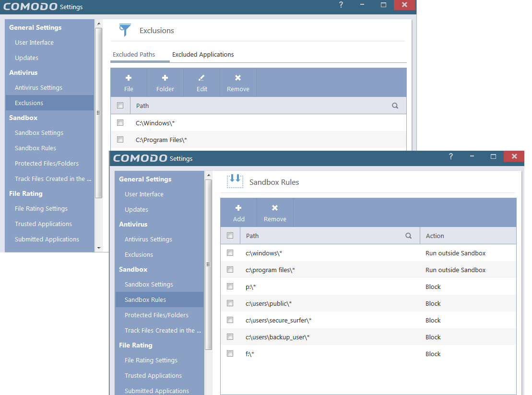The width and height of the screenshot is (532, 395).
Task: Check the c:\program files\* sandbox rule checkbox
Action: 230,269
